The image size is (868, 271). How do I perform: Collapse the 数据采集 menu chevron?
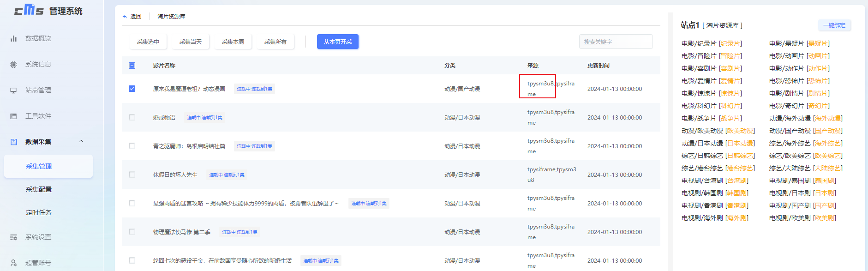pos(81,141)
